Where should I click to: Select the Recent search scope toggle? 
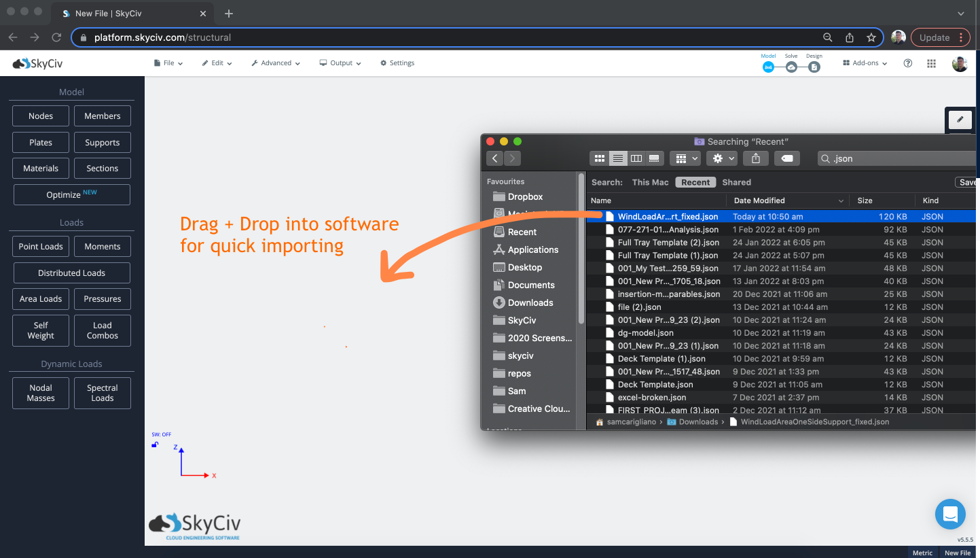[695, 182]
